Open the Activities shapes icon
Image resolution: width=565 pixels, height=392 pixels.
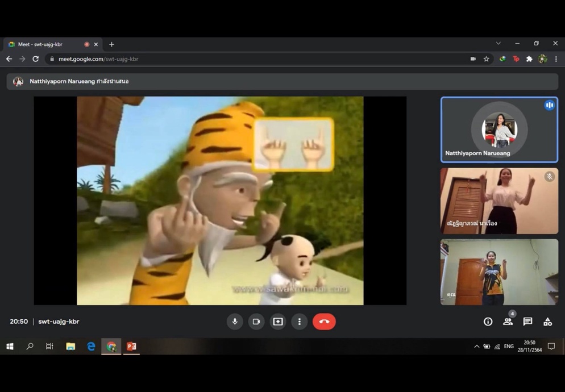547,322
